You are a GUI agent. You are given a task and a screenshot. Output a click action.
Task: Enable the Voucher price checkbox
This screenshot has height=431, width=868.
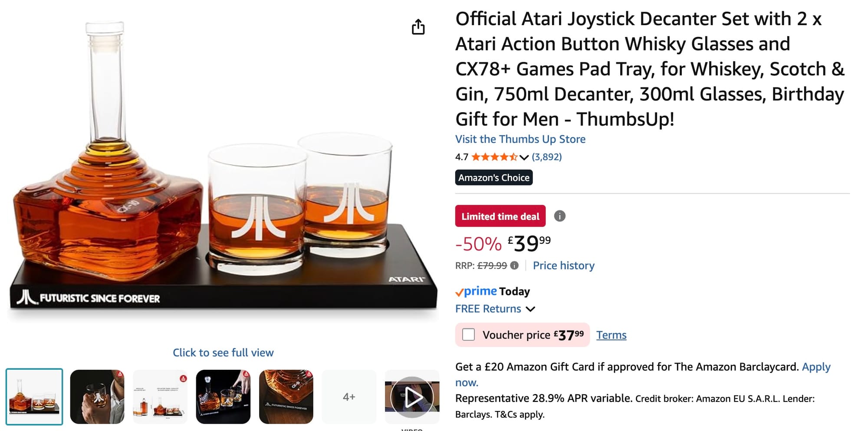tap(469, 335)
